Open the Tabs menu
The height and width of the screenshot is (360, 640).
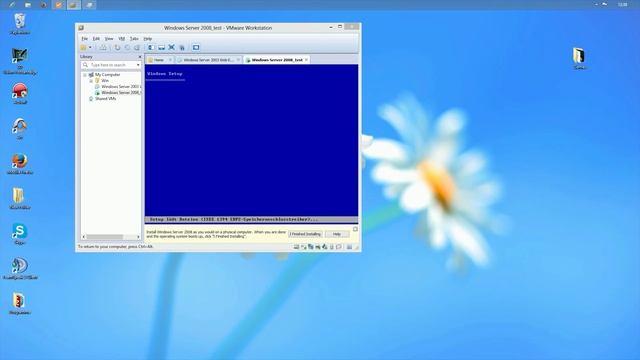click(x=134, y=38)
